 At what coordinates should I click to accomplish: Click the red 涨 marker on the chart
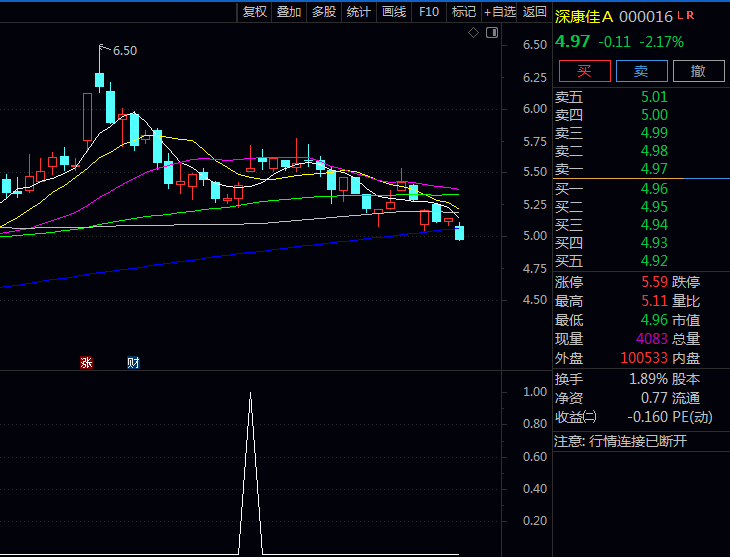(x=86, y=363)
